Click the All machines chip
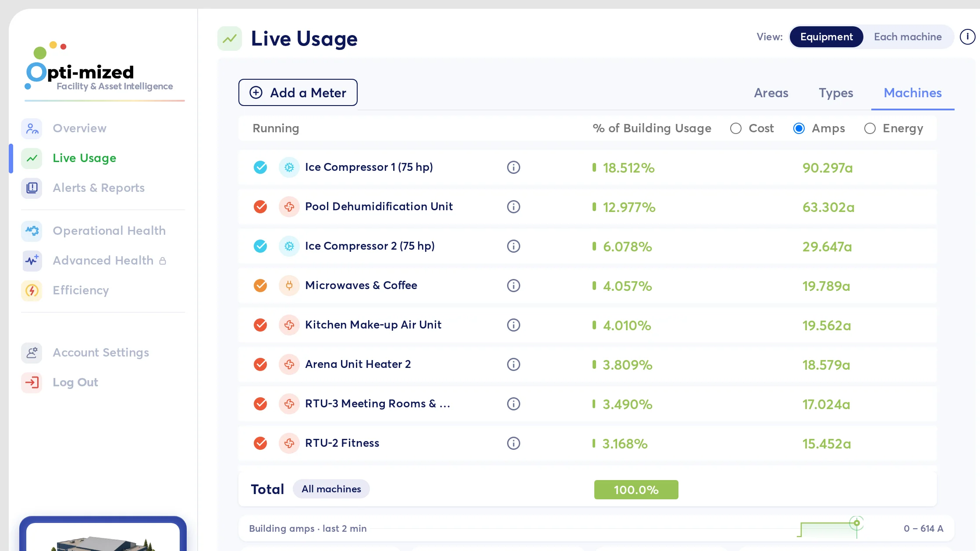 (x=331, y=489)
